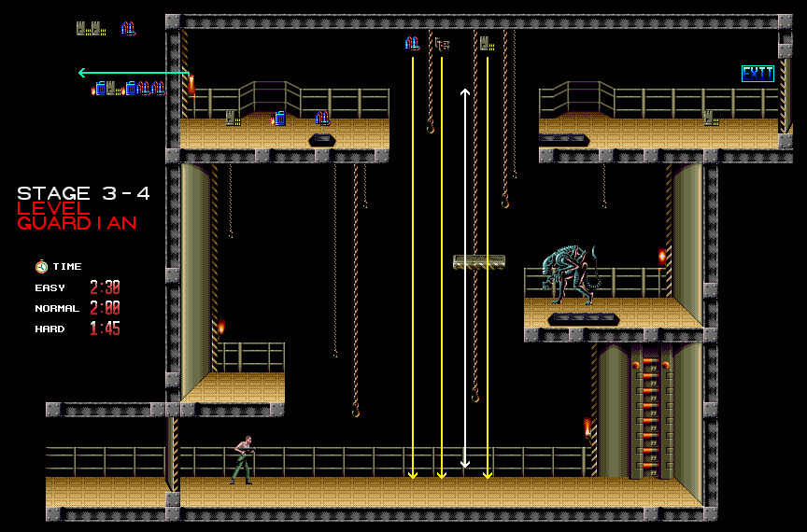Pick the ammo clip near the EXIT platform
The image size is (807, 532).
[712, 119]
